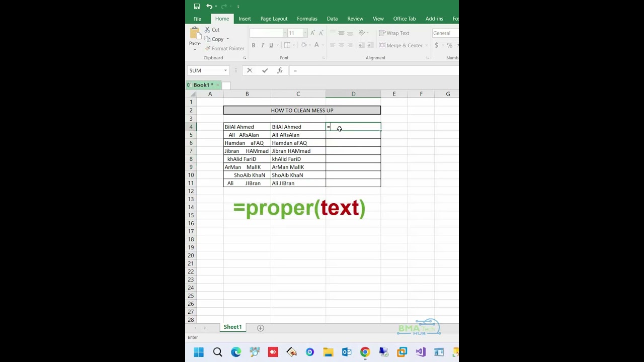Click Increase Font Size icon
The width and height of the screenshot is (644, 362).
tap(312, 33)
